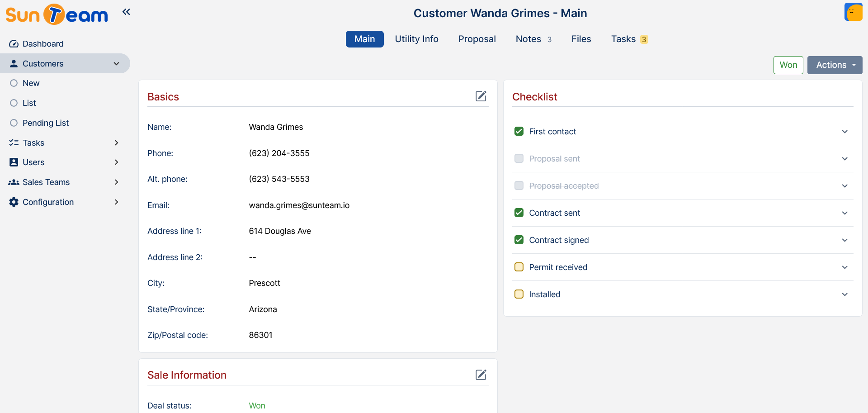The height and width of the screenshot is (413, 868).
Task: Uncheck the First contact checkbox
Action: point(519,131)
